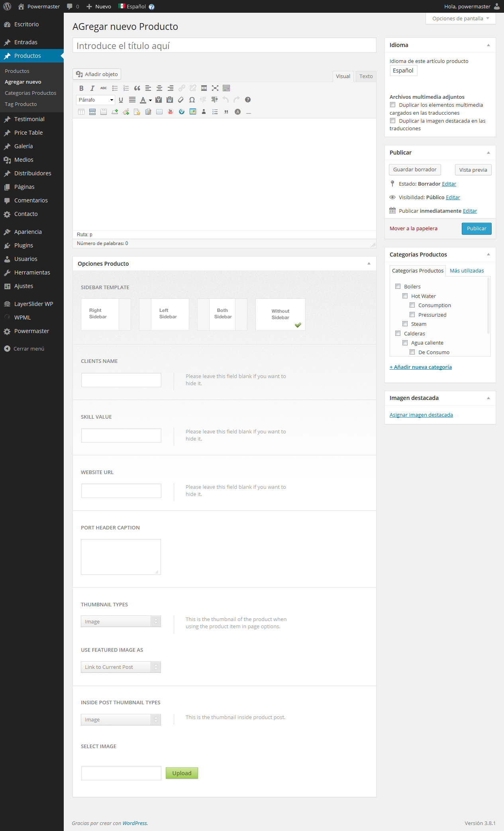504x831 pixels.
Task: Open the Thumbnail Types dropdown
Action: 121,621
